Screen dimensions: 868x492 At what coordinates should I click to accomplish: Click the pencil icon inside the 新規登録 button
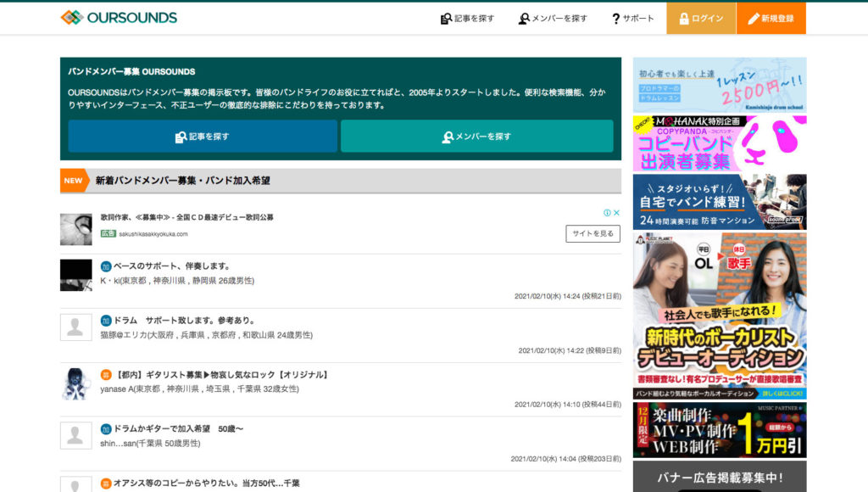[x=754, y=16]
